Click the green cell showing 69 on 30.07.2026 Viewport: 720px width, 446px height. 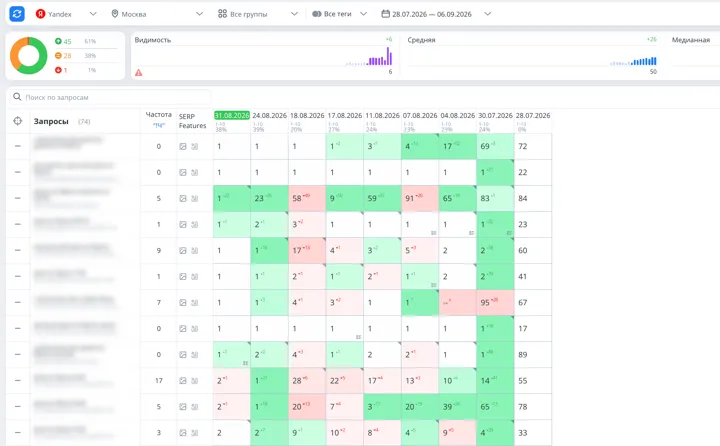(x=495, y=146)
